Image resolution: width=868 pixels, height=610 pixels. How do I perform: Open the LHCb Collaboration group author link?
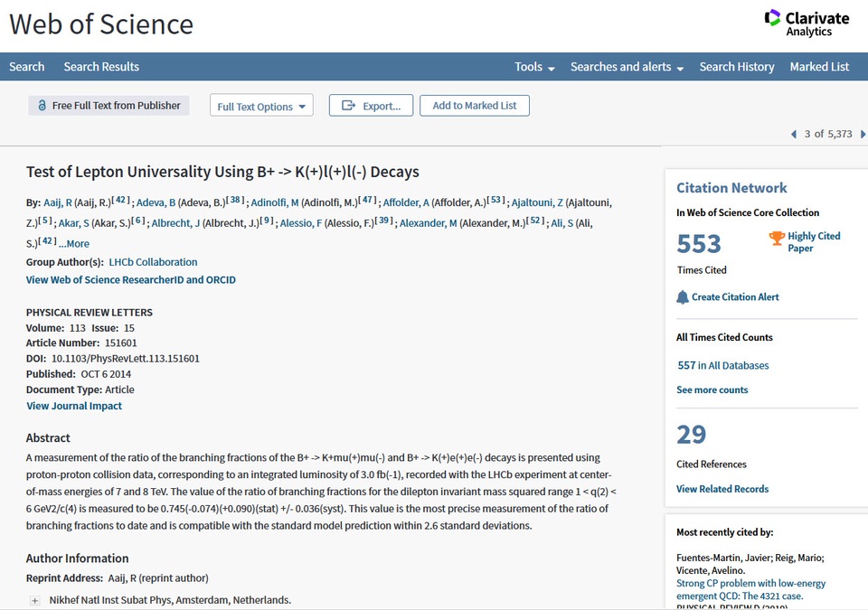click(153, 262)
